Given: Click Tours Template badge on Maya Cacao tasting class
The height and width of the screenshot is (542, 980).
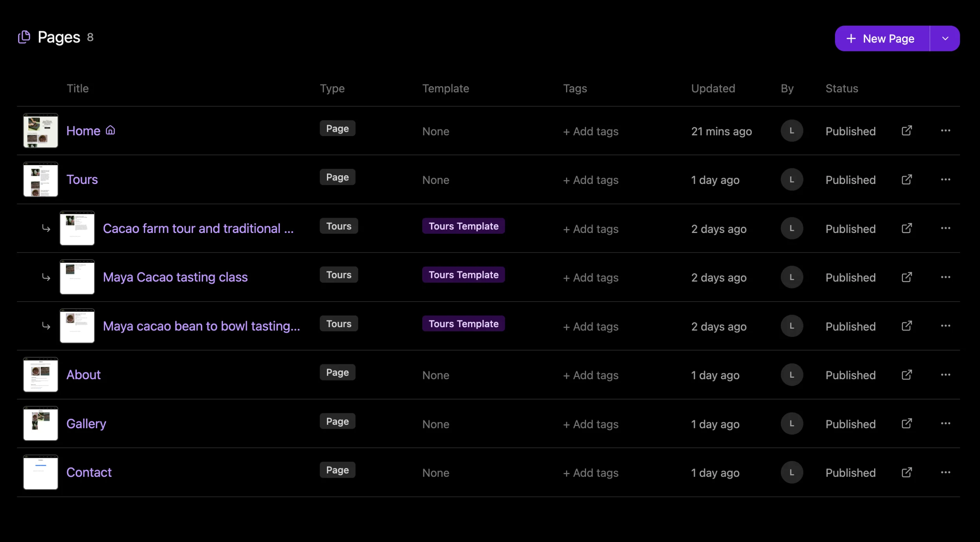Looking at the screenshot, I should click(x=463, y=275).
